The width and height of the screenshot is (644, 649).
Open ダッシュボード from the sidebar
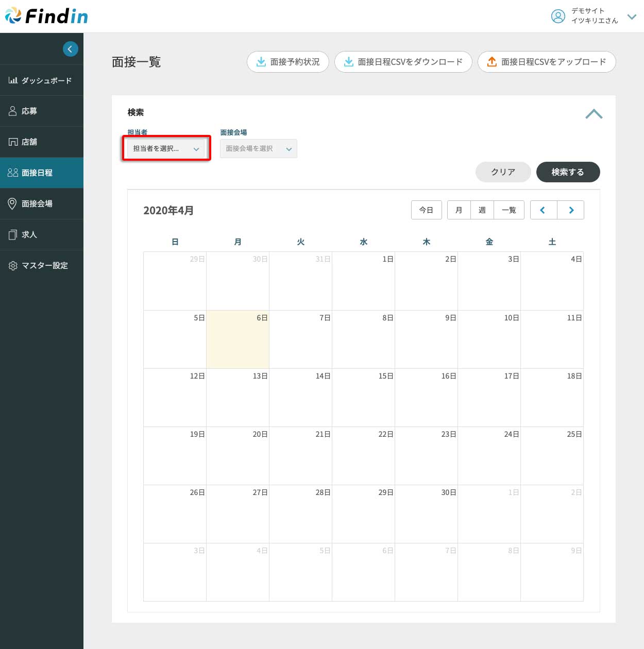pyautogui.click(x=41, y=80)
